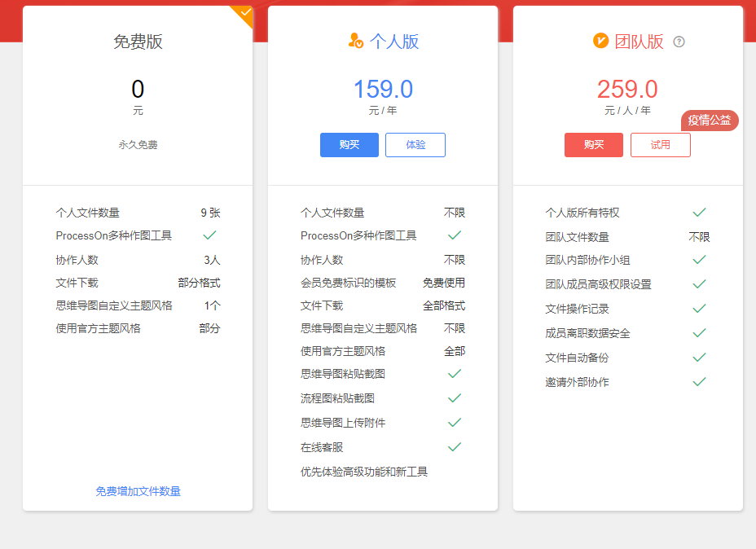Click the checkmark for 流程图粘贴截图
Screen dimensions: 756x549
(455, 398)
